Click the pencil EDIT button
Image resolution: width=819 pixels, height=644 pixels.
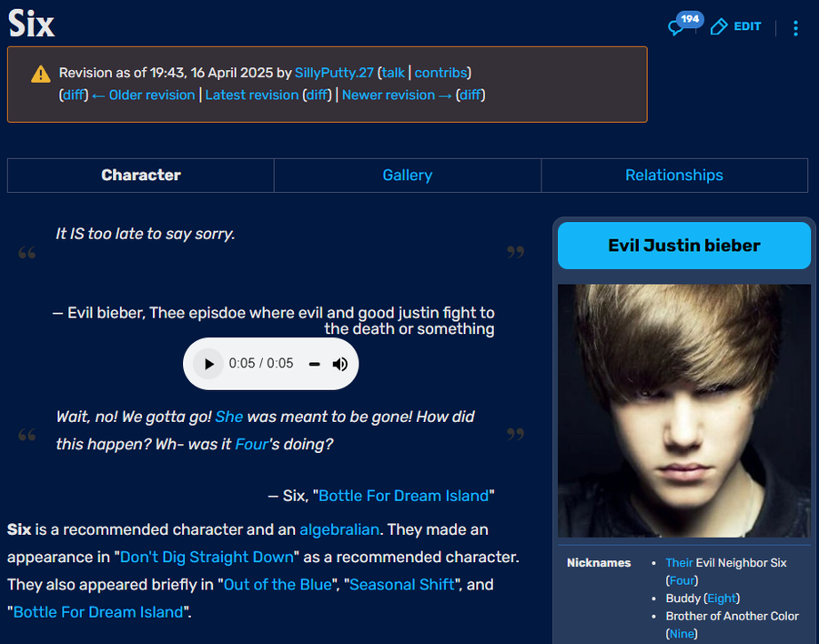(735, 26)
